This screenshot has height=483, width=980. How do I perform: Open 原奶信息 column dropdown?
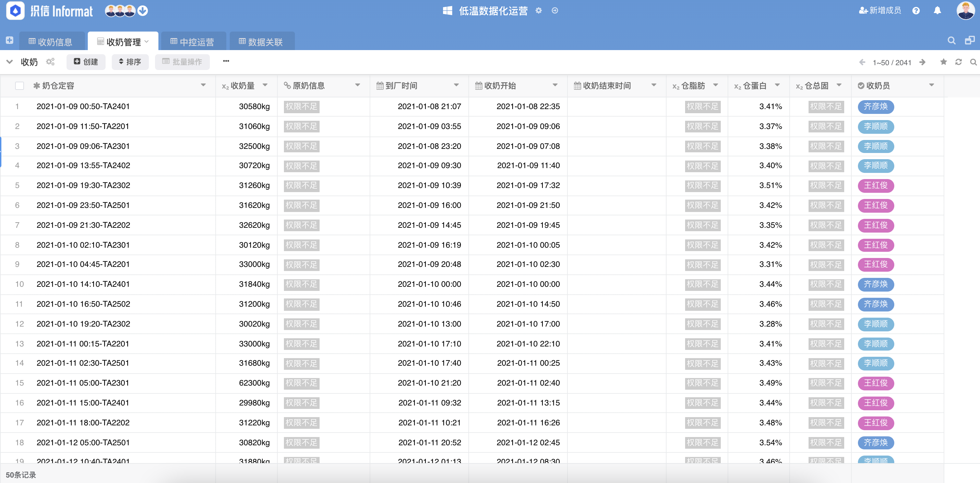[358, 85]
